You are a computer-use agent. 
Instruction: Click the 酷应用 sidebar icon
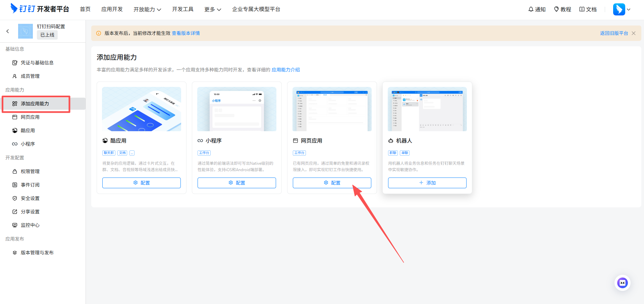15,131
